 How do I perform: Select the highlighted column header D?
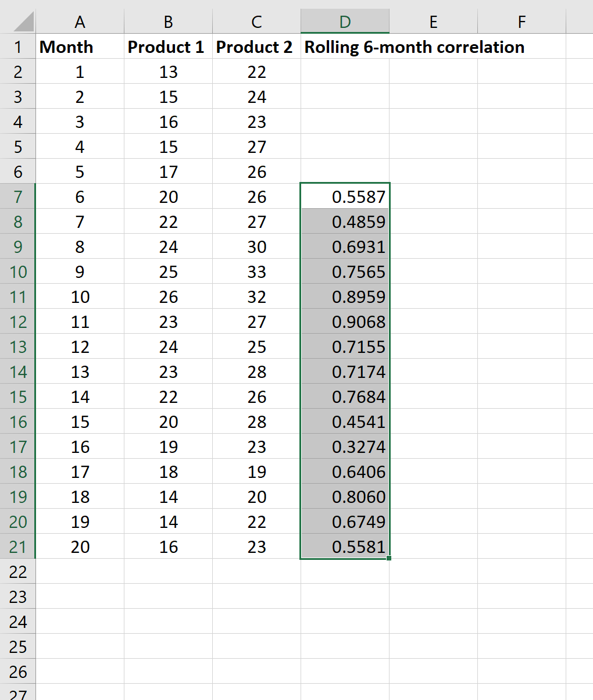(x=345, y=22)
